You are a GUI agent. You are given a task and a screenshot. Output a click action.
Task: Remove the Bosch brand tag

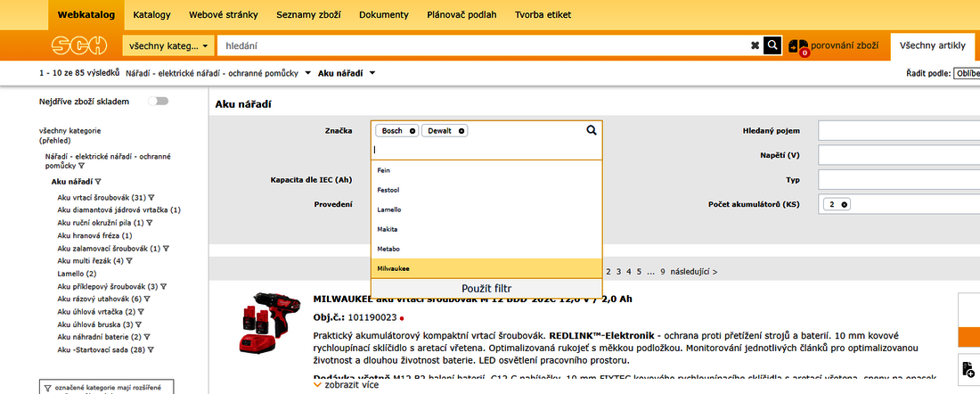click(x=412, y=131)
